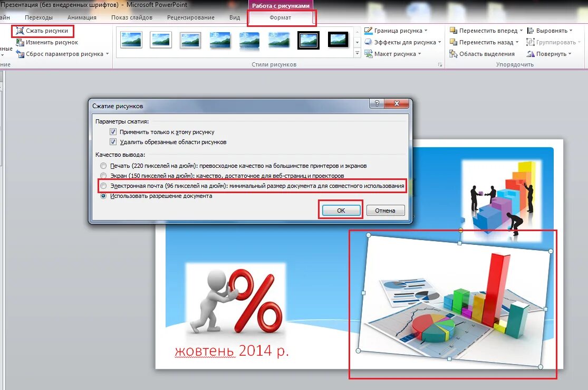Viewport: 588px width, 390px height.
Task: Click the Сброс параметров рисунка icon
Action: 20,54
